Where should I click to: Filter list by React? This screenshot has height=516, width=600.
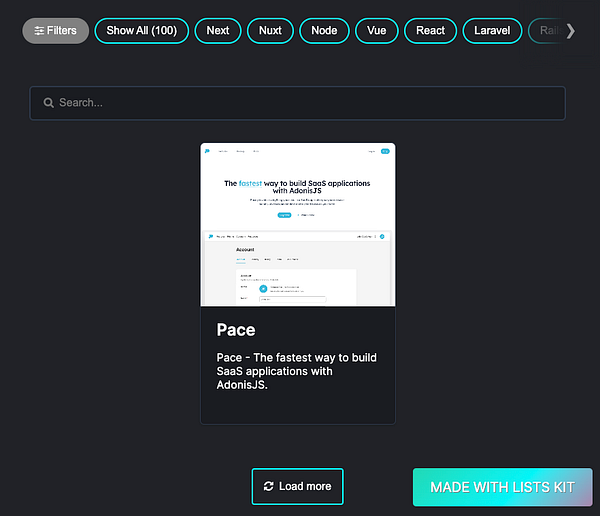[430, 31]
